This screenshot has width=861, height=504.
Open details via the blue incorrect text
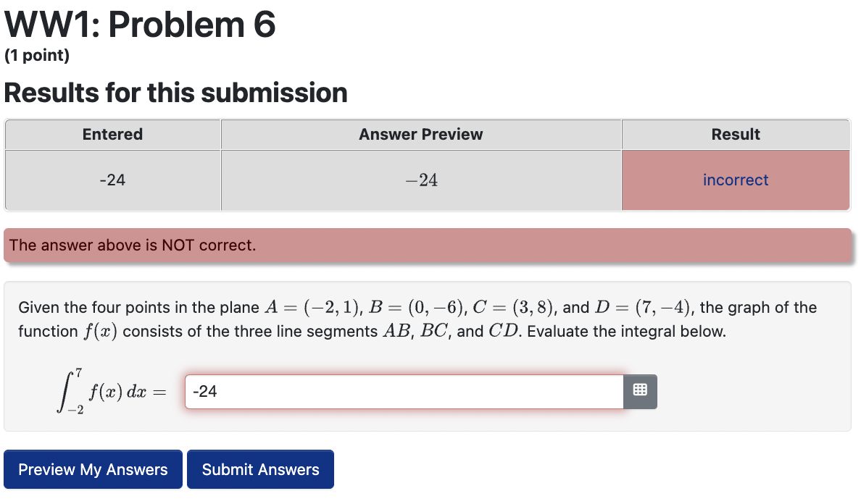click(736, 180)
